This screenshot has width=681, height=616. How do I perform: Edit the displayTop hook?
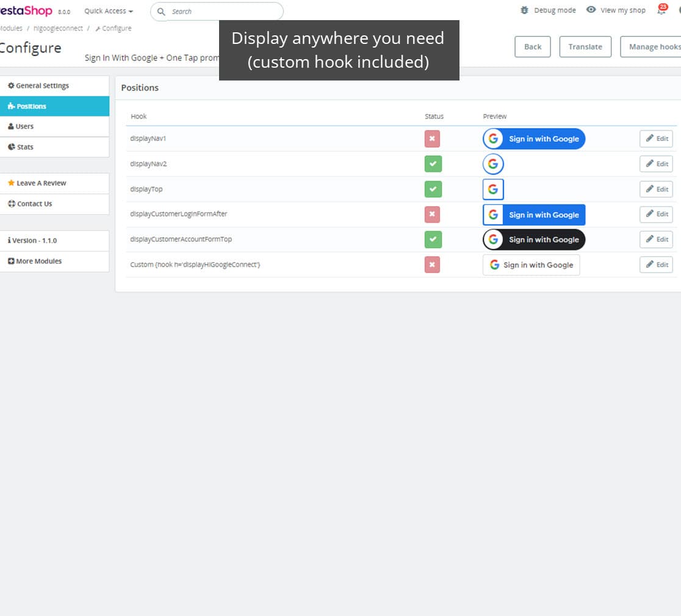(656, 189)
